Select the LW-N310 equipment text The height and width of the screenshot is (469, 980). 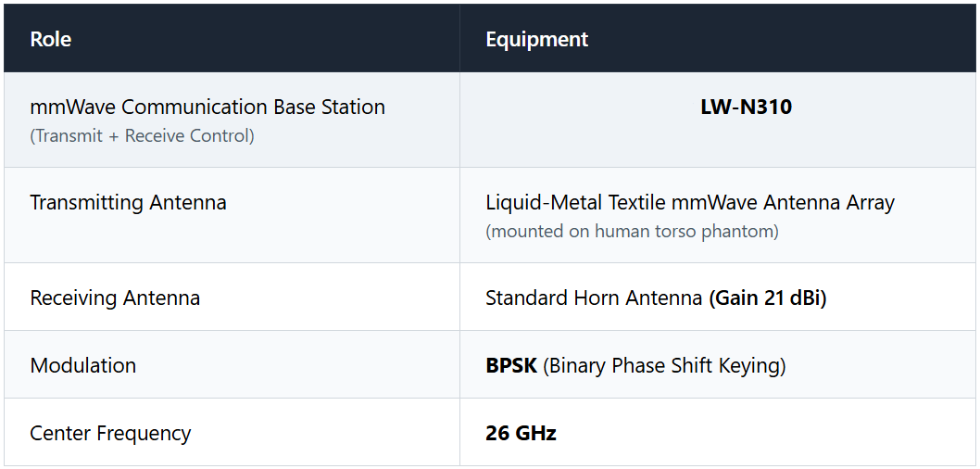[747, 107]
